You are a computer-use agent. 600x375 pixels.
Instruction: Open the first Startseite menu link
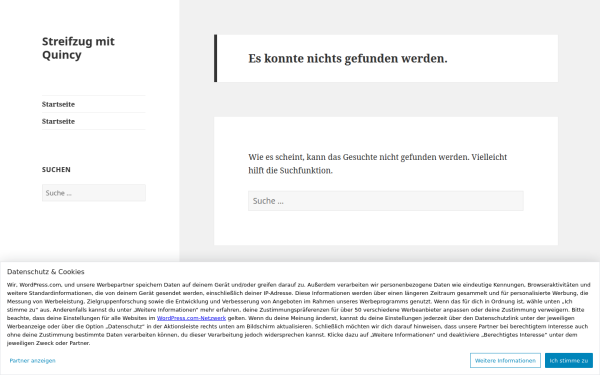58,104
